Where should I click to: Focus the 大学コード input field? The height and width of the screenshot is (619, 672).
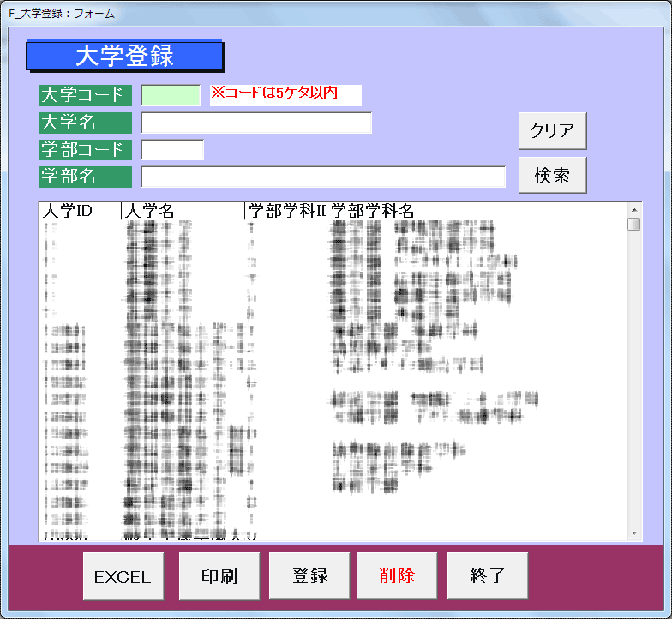pos(171,95)
